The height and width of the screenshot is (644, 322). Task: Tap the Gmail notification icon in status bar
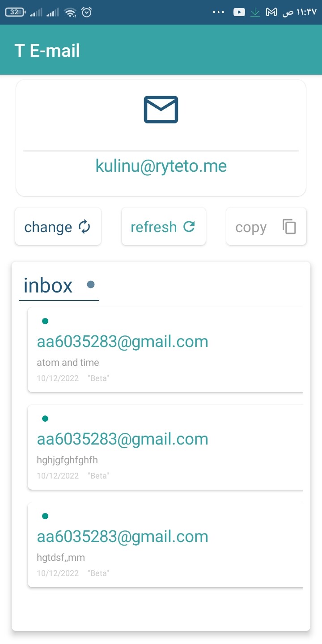point(271,13)
